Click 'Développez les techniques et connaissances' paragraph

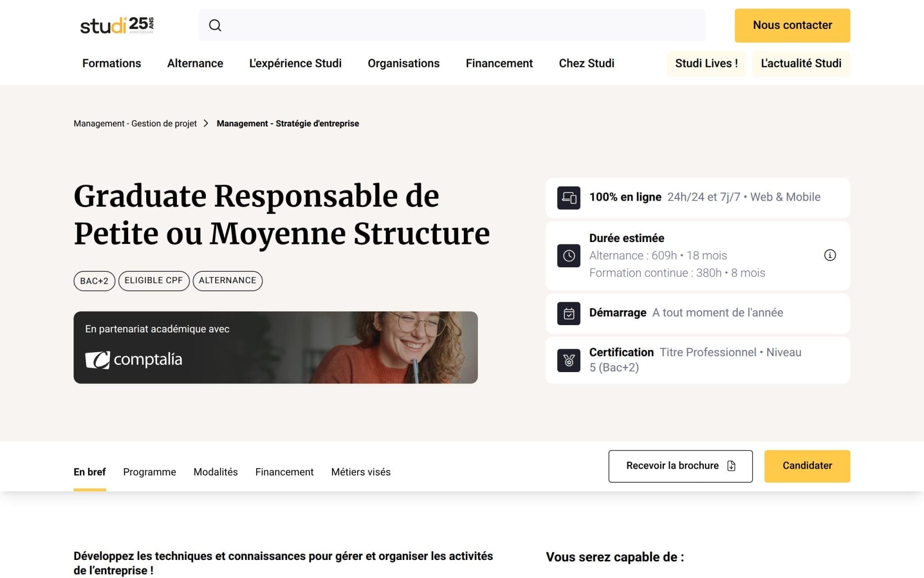tap(283, 563)
